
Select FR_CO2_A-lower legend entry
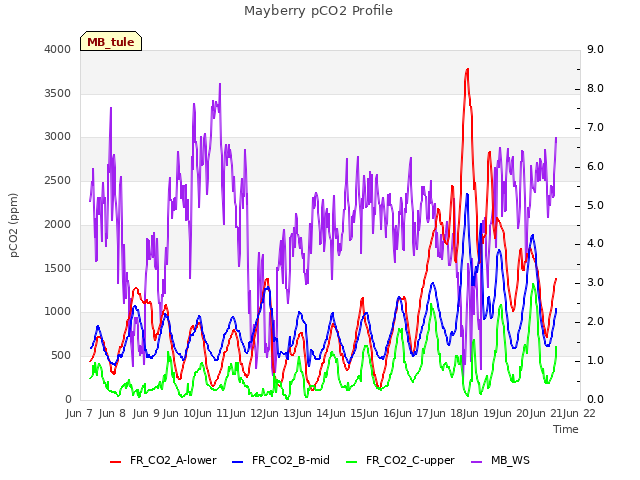coord(163,460)
